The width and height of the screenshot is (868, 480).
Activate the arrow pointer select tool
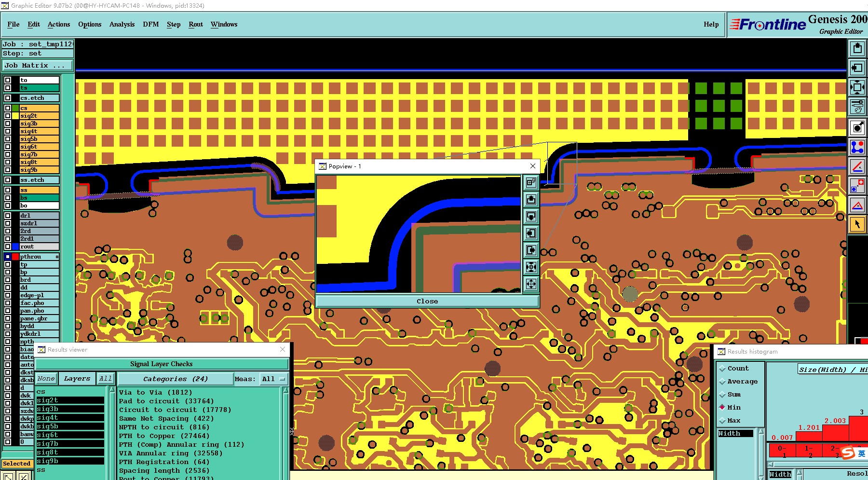click(857, 224)
